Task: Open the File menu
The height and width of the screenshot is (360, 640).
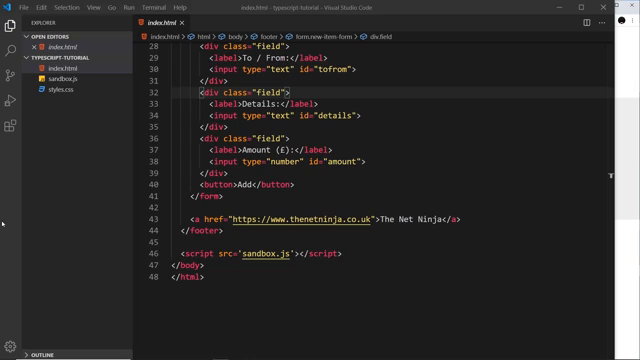Action: (x=24, y=7)
